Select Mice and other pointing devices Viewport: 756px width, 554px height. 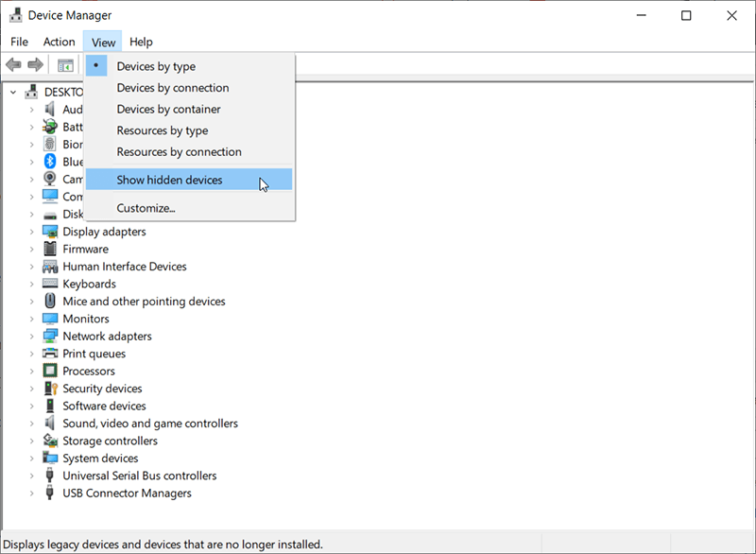coord(144,302)
